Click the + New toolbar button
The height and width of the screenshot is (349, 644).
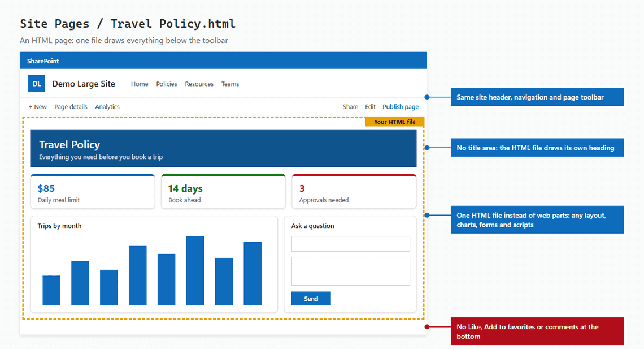[37, 107]
